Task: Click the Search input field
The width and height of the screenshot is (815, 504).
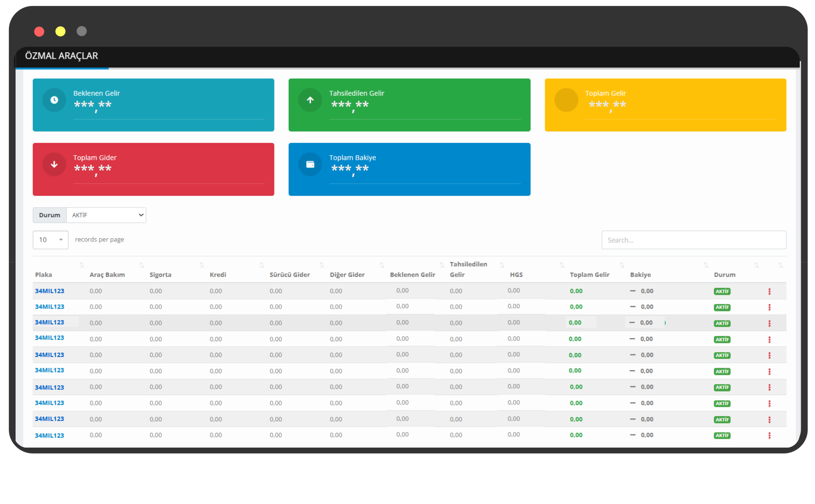Action: [x=694, y=240]
